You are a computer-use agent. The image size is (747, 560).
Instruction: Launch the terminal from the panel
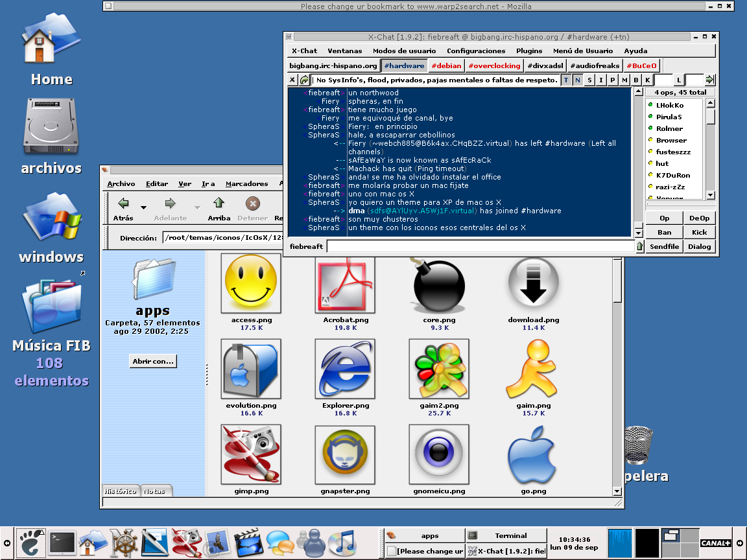[62, 543]
